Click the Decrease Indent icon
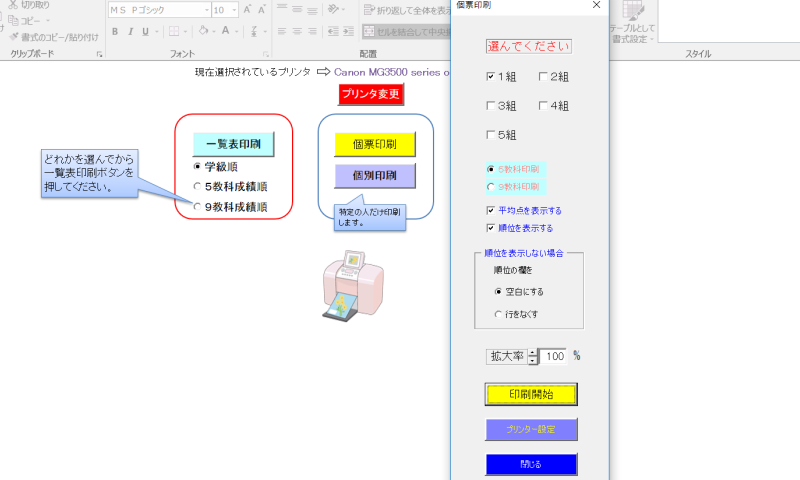 click(x=333, y=32)
